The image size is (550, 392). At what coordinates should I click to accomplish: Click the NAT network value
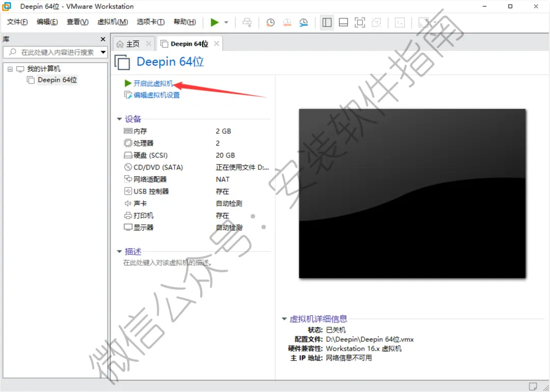tap(223, 179)
